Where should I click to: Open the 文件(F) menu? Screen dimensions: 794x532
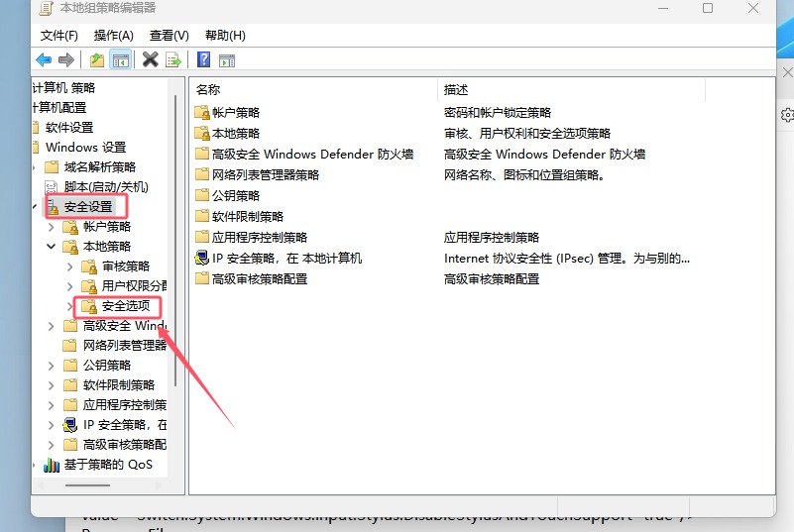[59, 35]
